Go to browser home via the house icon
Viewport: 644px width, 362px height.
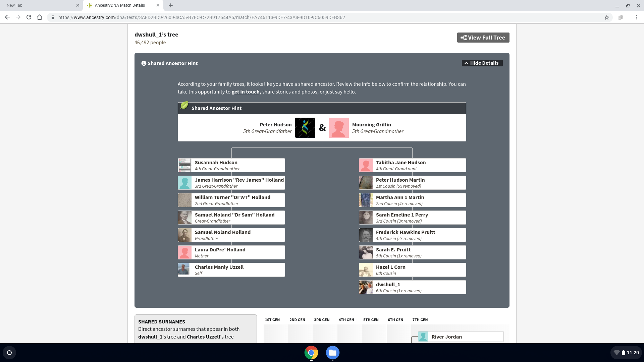[x=40, y=17]
